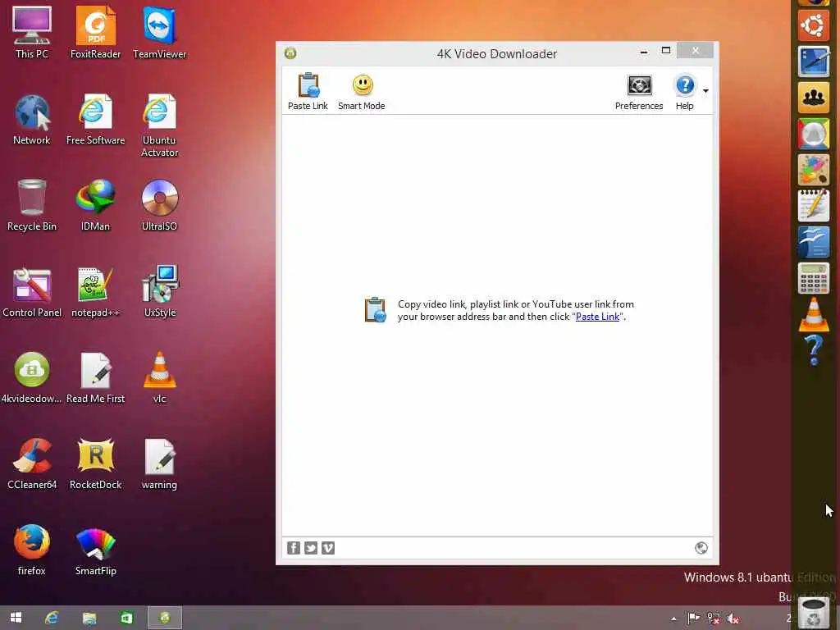Select the TeamViewer desktop shortcut
Image resolution: width=840 pixels, height=630 pixels.
coord(160,32)
